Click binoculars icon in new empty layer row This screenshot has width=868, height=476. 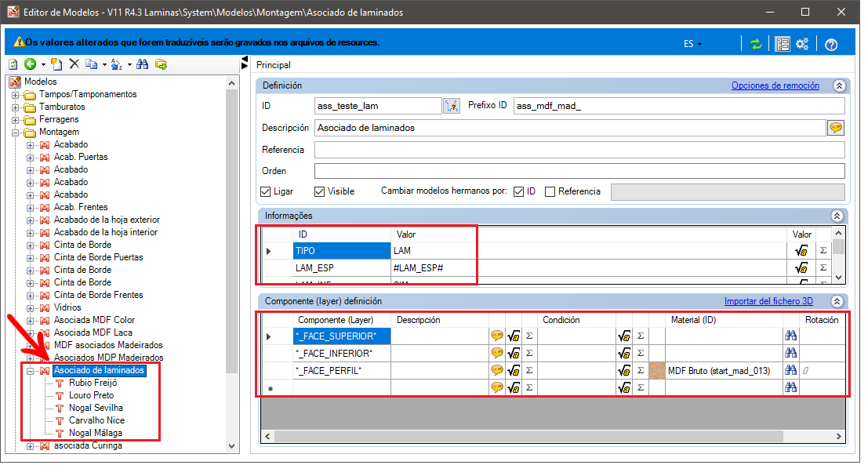tap(790, 387)
